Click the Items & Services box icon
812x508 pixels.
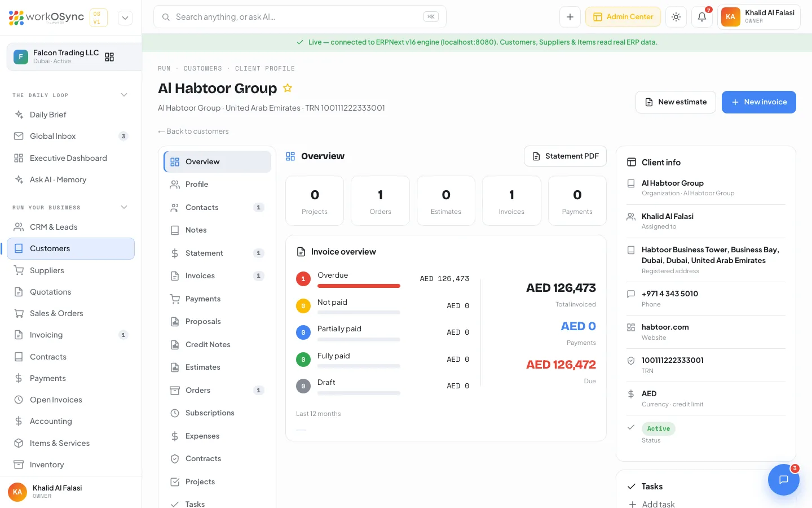(x=19, y=443)
